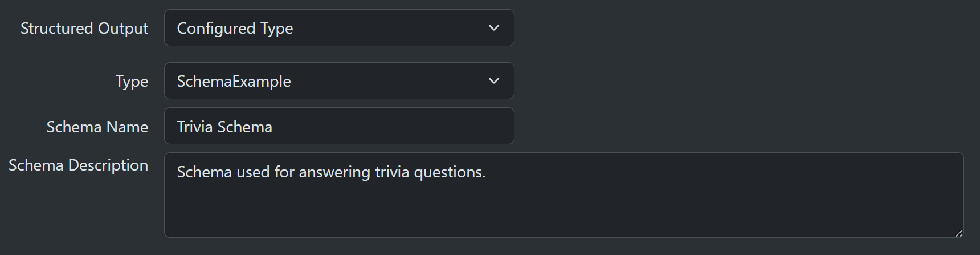Click the word answering in the description

click(x=334, y=172)
